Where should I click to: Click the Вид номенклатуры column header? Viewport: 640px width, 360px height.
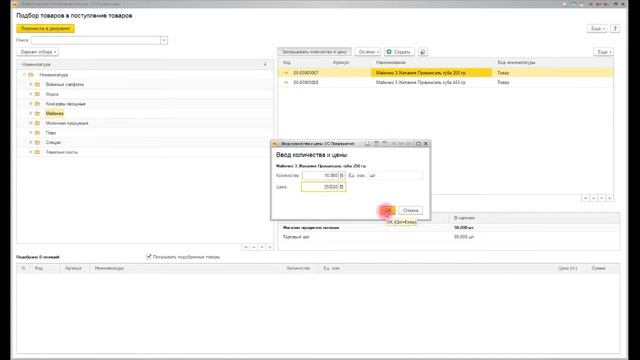516,63
